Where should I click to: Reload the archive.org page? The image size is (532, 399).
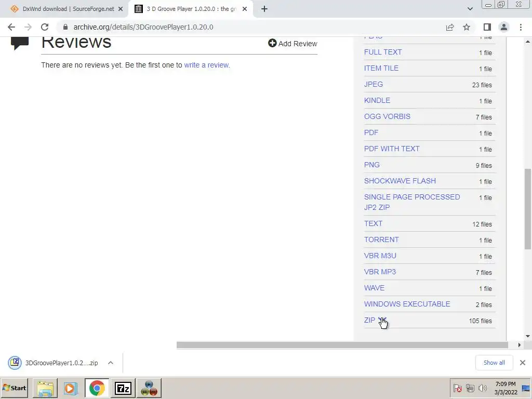point(45,27)
